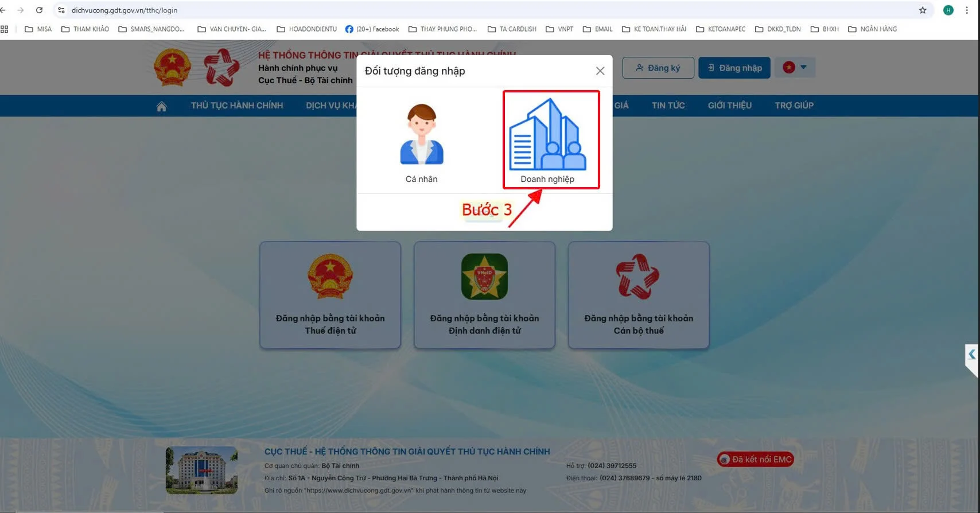The width and height of the screenshot is (980, 513).
Task: Click the phone number (024) 37689679
Action: click(625, 478)
